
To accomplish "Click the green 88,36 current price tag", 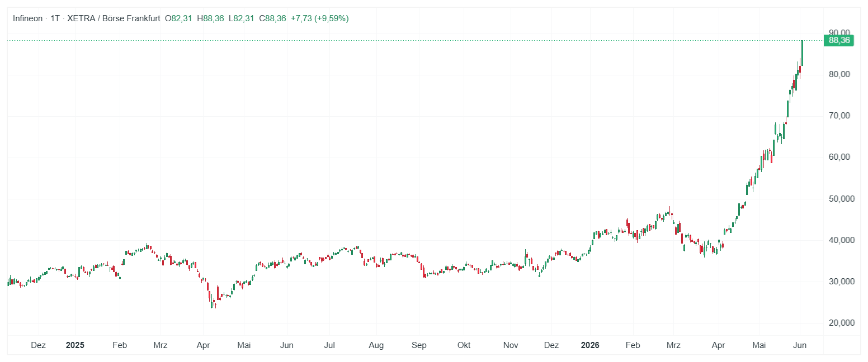I will tap(839, 40).
